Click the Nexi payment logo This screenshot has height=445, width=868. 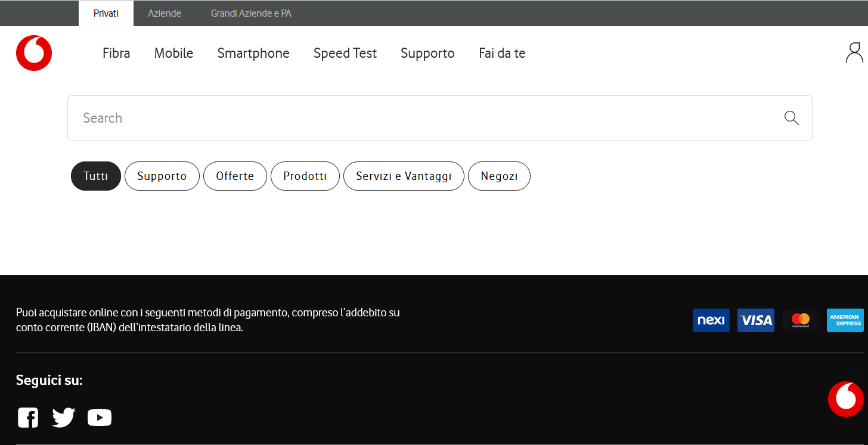coord(711,320)
